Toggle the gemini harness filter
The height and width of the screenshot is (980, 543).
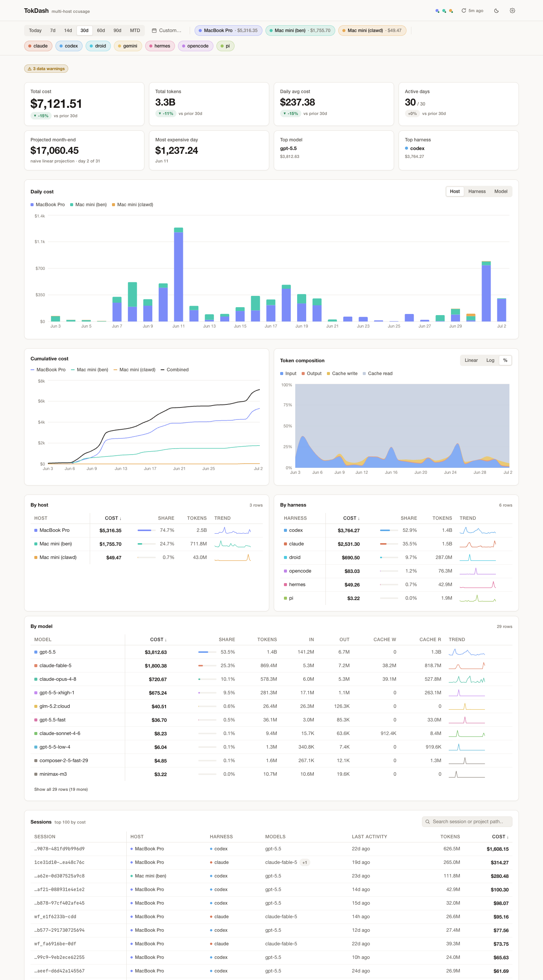pos(128,46)
